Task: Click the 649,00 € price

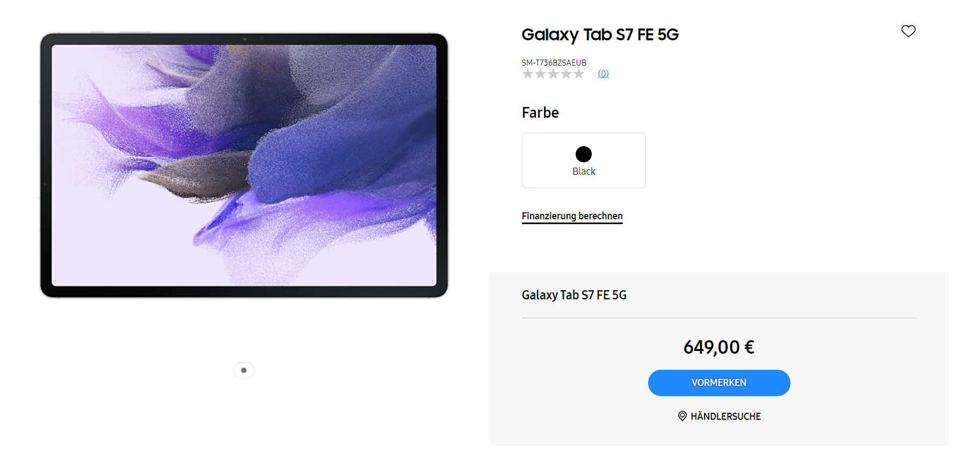Action: point(719,347)
